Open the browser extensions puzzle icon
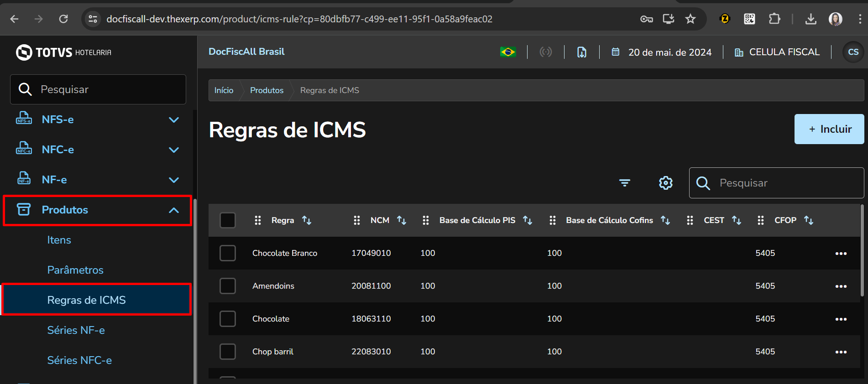The height and width of the screenshot is (384, 868). 774,19
